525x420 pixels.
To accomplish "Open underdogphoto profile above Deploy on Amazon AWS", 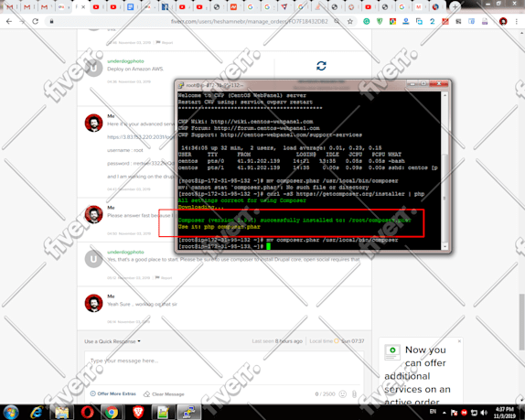I will [125, 61].
